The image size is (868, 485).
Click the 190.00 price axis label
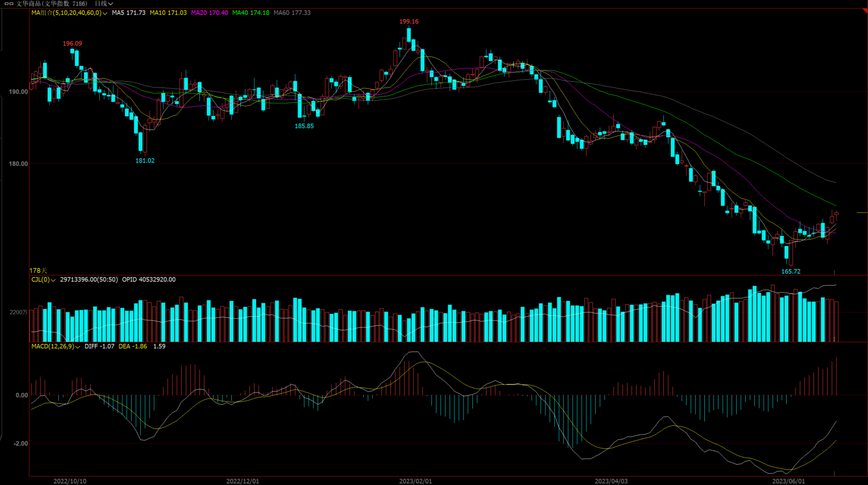click(x=18, y=92)
